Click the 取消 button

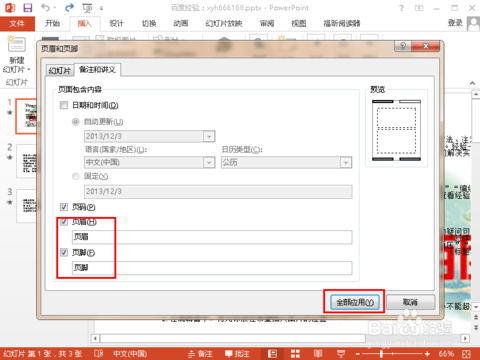[410, 302]
